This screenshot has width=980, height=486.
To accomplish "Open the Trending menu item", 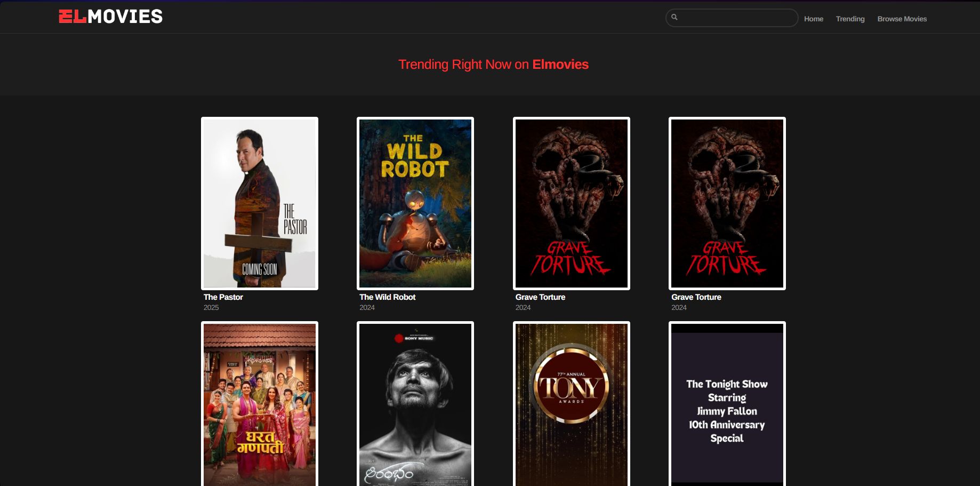I will [850, 19].
